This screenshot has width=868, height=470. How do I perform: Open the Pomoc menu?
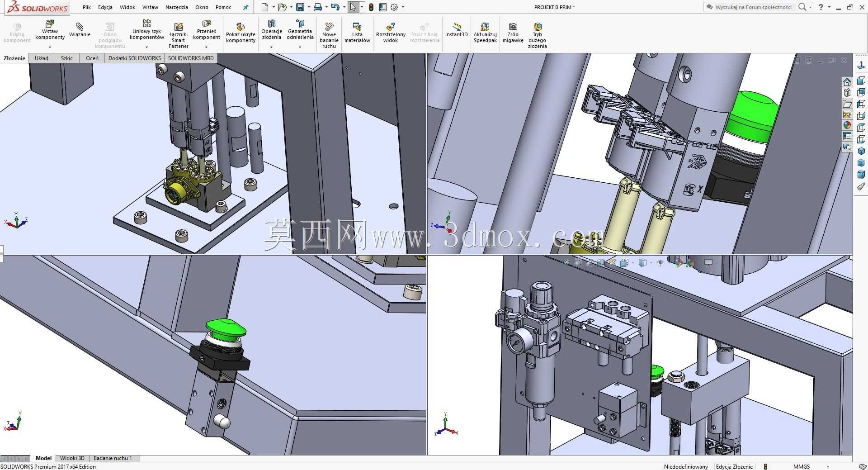[223, 7]
